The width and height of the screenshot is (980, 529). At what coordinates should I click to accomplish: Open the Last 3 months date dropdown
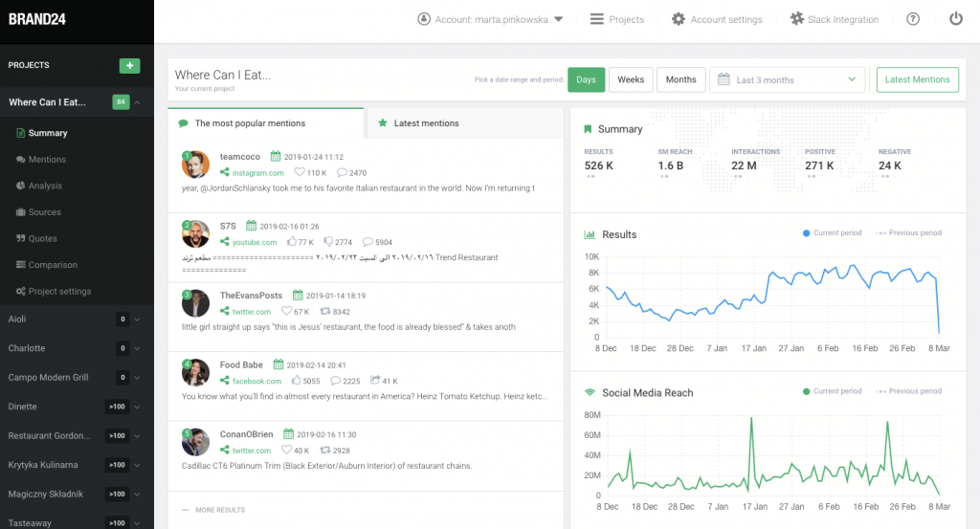click(788, 79)
